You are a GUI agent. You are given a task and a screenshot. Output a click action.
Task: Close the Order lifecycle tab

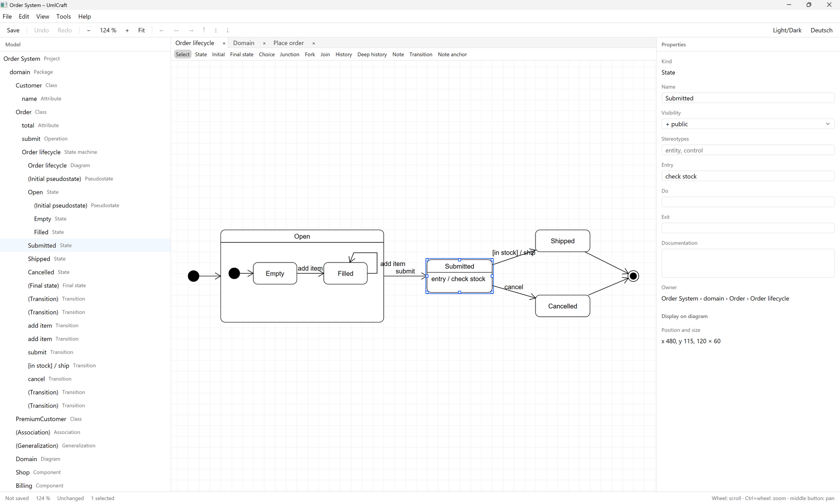pyautogui.click(x=224, y=43)
